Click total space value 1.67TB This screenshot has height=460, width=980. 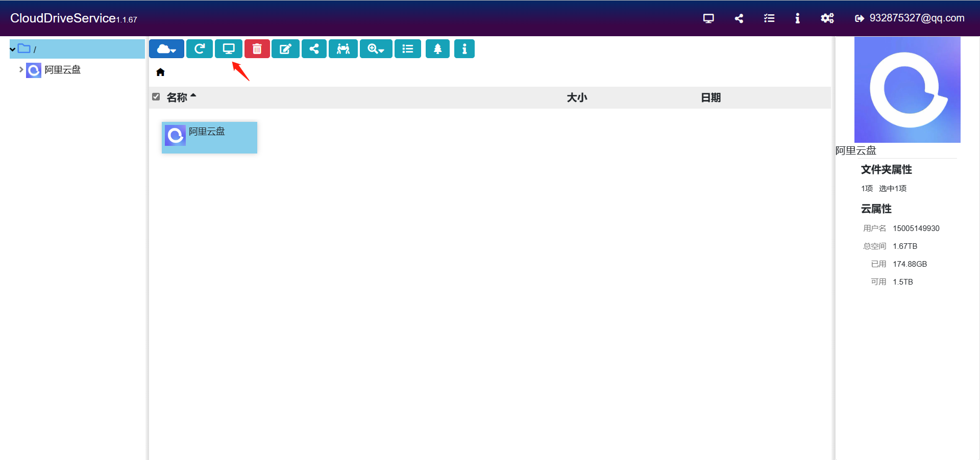[905, 246]
